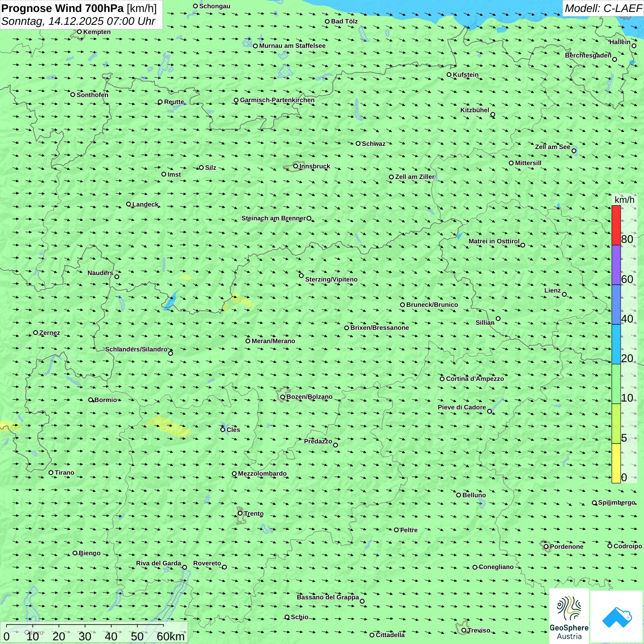
Task: Select the yellow 0 km/h legend swatch
Action: pos(616,463)
